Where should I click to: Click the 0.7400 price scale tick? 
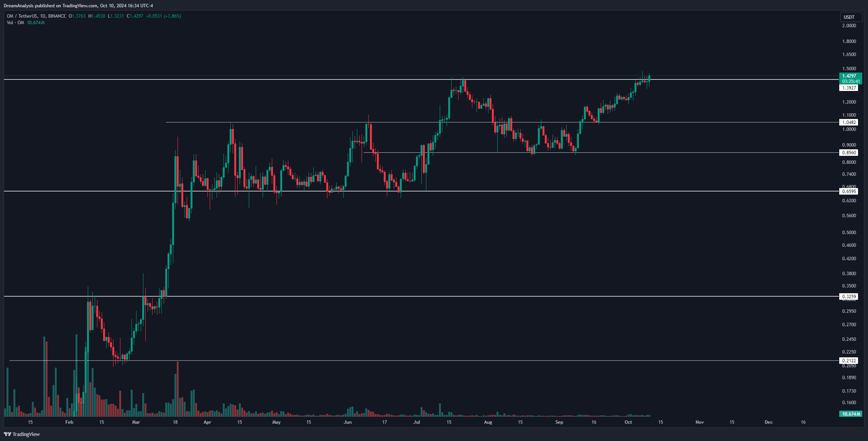click(849, 174)
